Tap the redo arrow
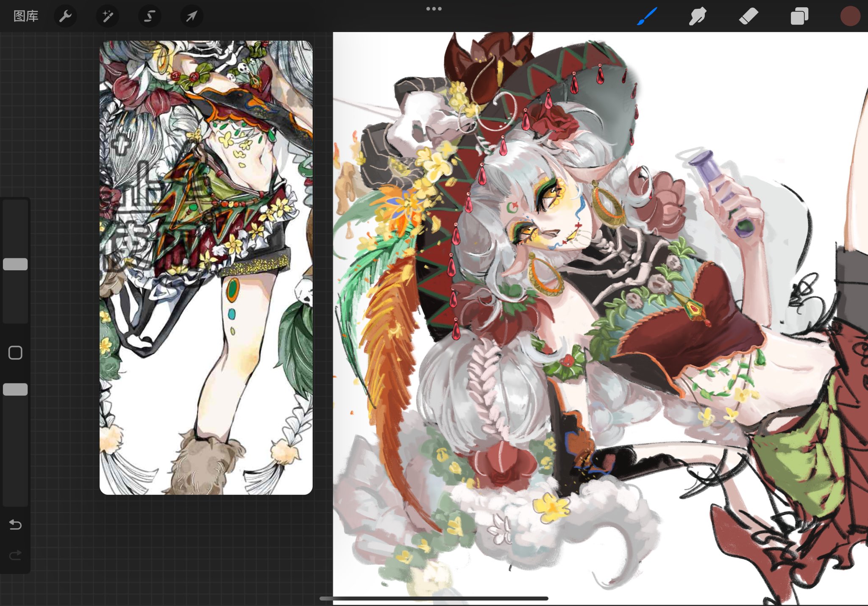868x606 pixels. (15, 555)
